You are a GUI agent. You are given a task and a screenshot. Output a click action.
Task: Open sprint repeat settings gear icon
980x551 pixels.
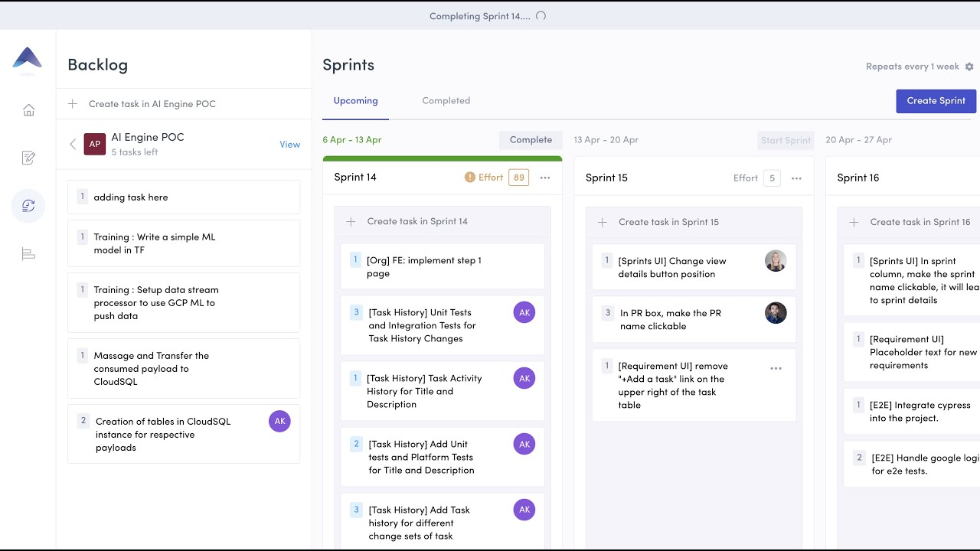click(969, 67)
